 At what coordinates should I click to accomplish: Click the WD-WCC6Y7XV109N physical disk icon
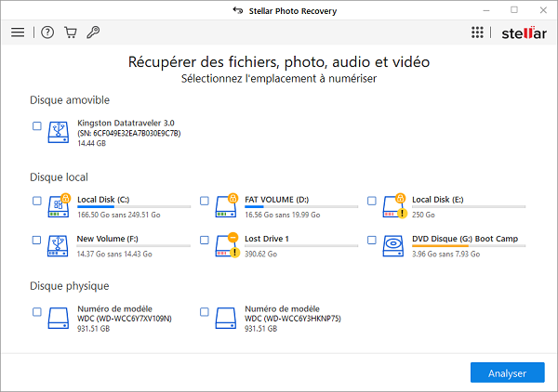click(x=59, y=318)
